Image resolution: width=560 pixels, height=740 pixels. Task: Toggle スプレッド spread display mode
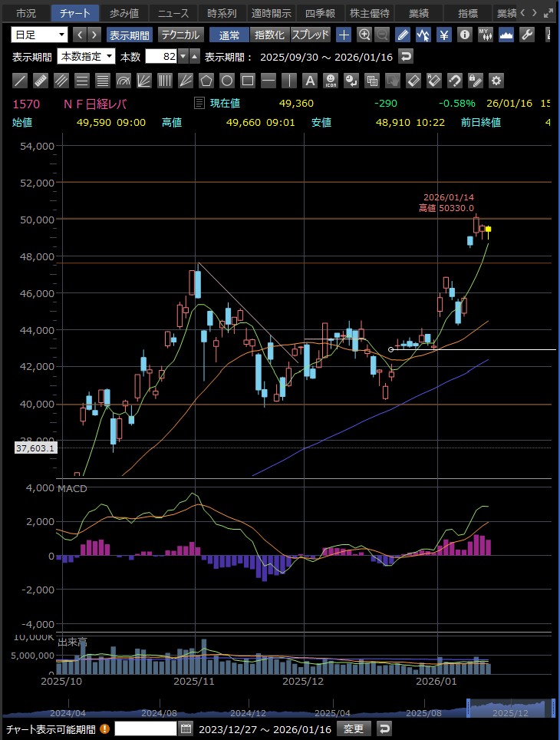tap(310, 35)
